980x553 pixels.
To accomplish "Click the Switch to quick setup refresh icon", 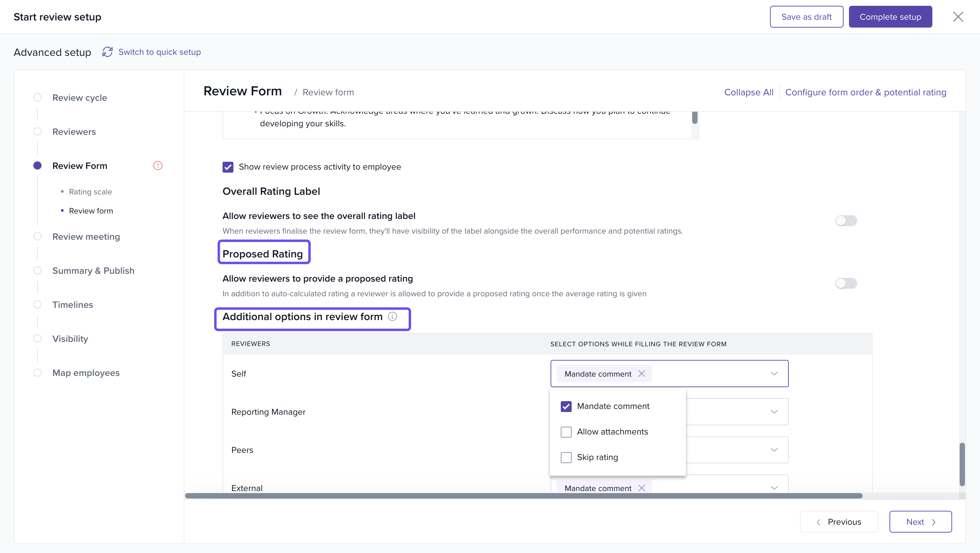I will 107,52.
